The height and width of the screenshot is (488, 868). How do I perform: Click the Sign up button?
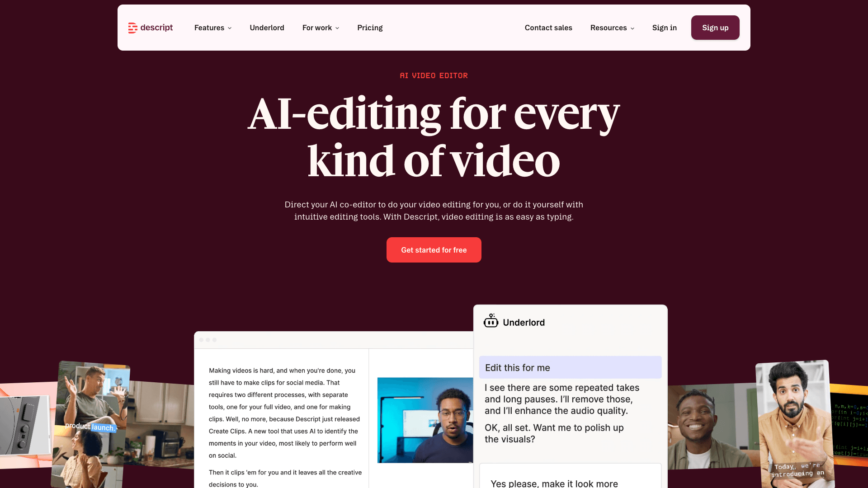715,28
